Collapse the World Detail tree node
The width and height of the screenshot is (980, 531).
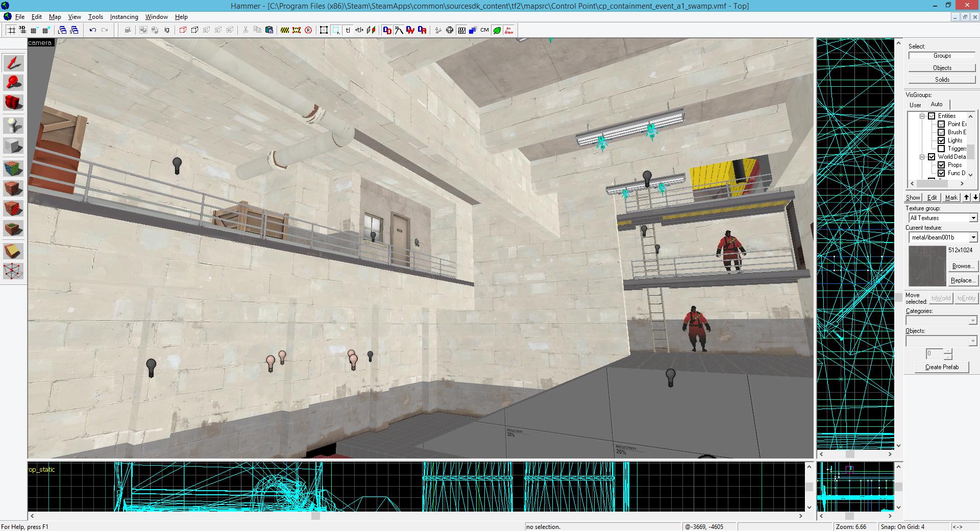click(922, 157)
